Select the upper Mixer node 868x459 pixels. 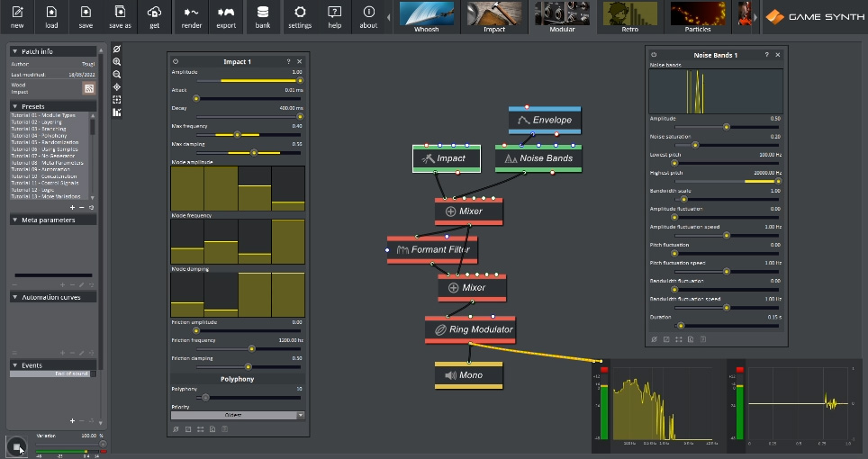click(x=469, y=211)
